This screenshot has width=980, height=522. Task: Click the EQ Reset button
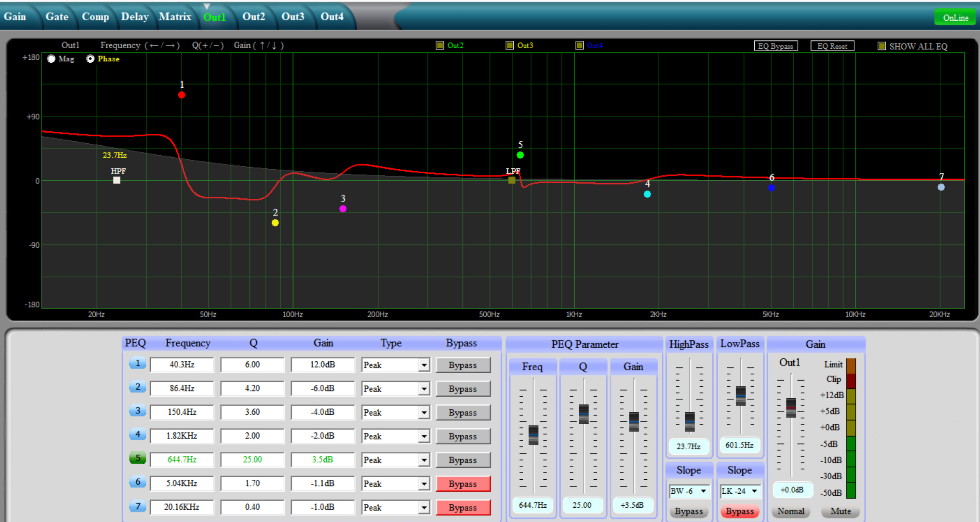pos(832,46)
